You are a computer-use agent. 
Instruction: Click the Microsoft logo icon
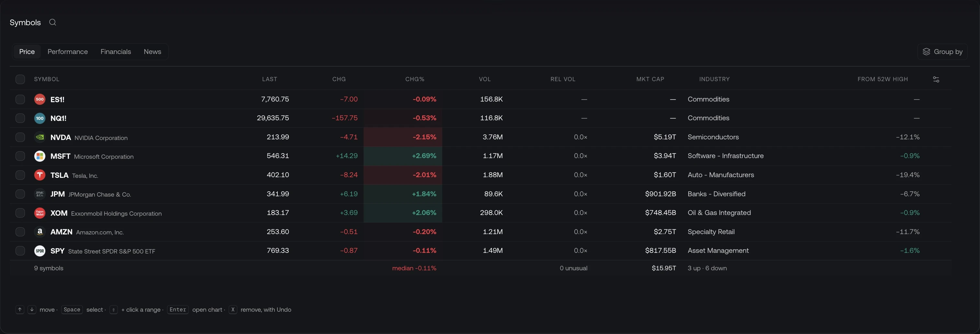pos(40,156)
